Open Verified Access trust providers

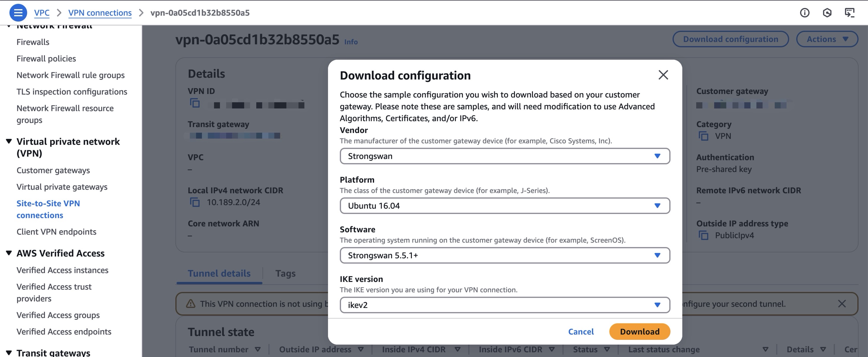54,293
